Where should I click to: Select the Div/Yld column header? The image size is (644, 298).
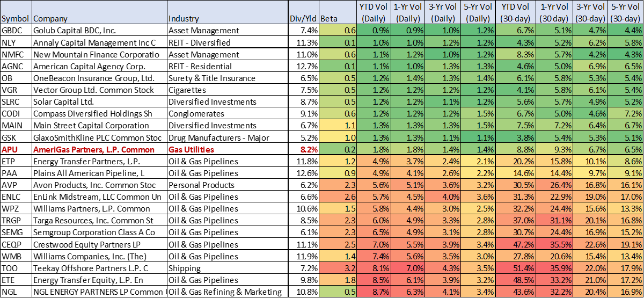coord(303,13)
